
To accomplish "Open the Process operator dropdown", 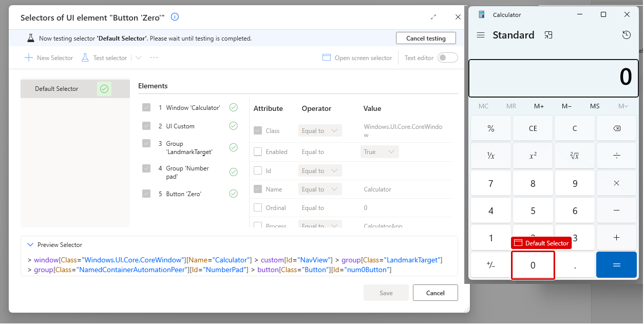I will coord(320,225).
